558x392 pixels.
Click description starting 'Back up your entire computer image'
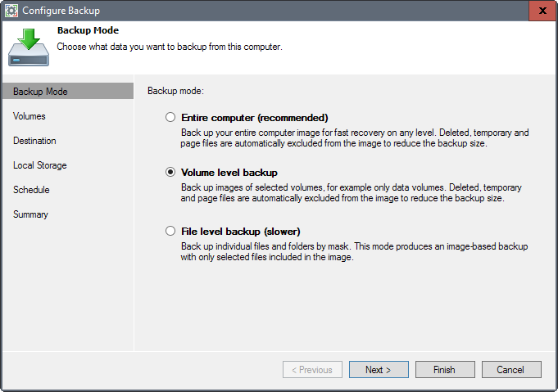[x=355, y=137]
